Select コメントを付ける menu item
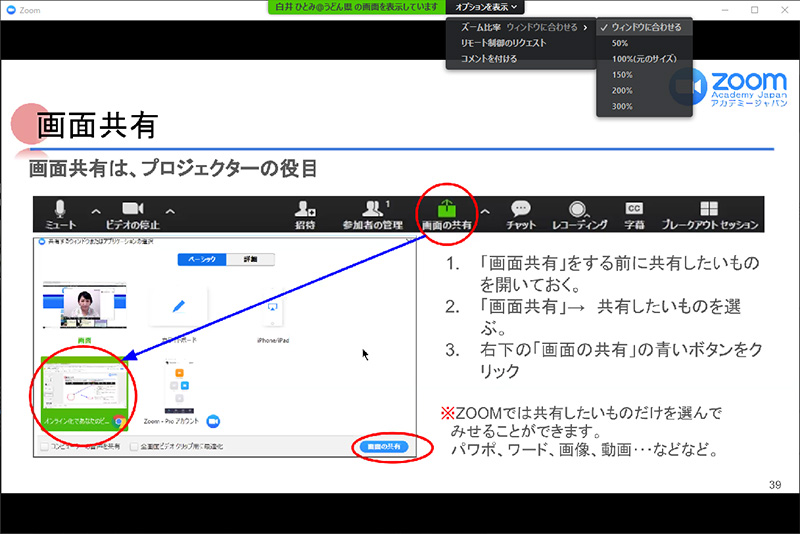 tap(489, 59)
